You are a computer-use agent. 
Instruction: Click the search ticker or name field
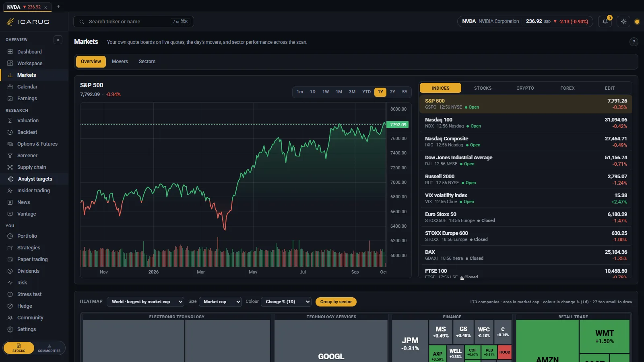134,22
